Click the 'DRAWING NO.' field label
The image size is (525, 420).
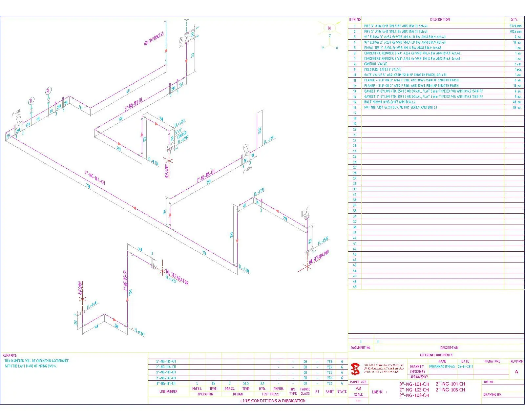492,395
